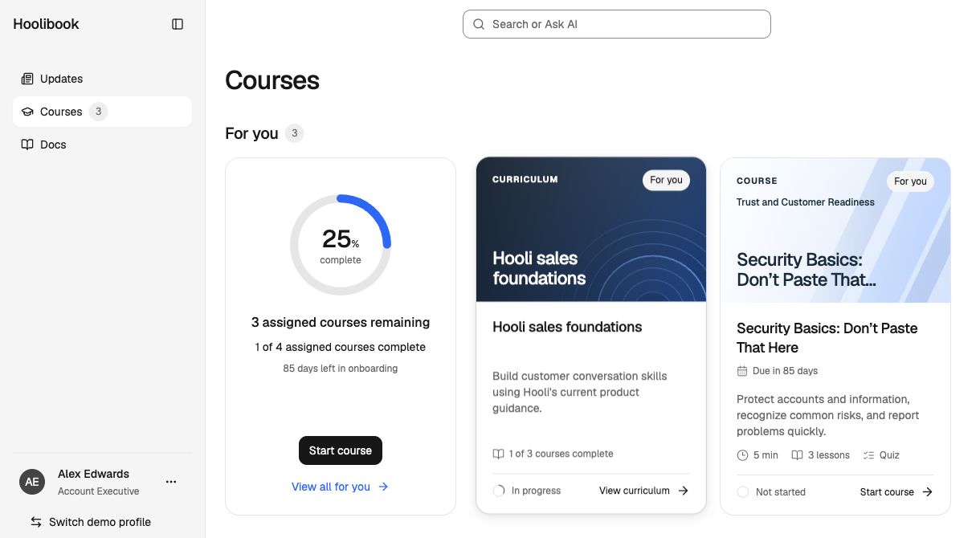
Task: Click the arrow next to View all for you
Action: [383, 487]
